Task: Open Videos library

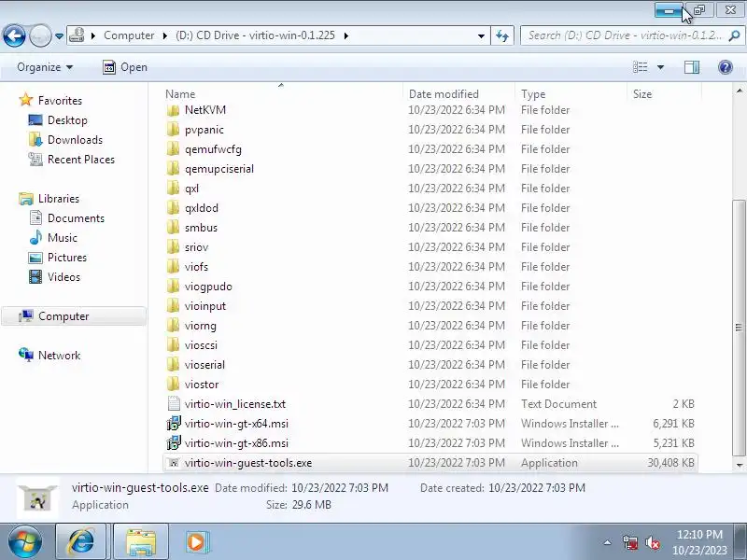Action: click(x=63, y=276)
